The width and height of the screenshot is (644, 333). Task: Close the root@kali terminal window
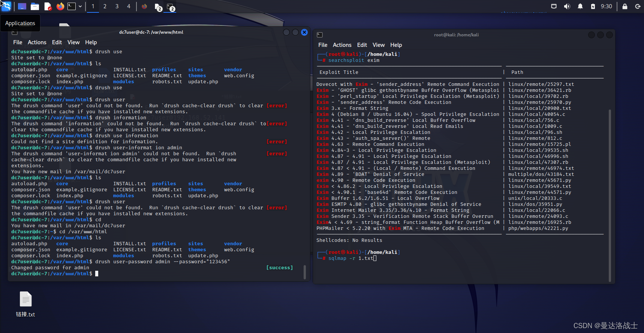pos(610,35)
